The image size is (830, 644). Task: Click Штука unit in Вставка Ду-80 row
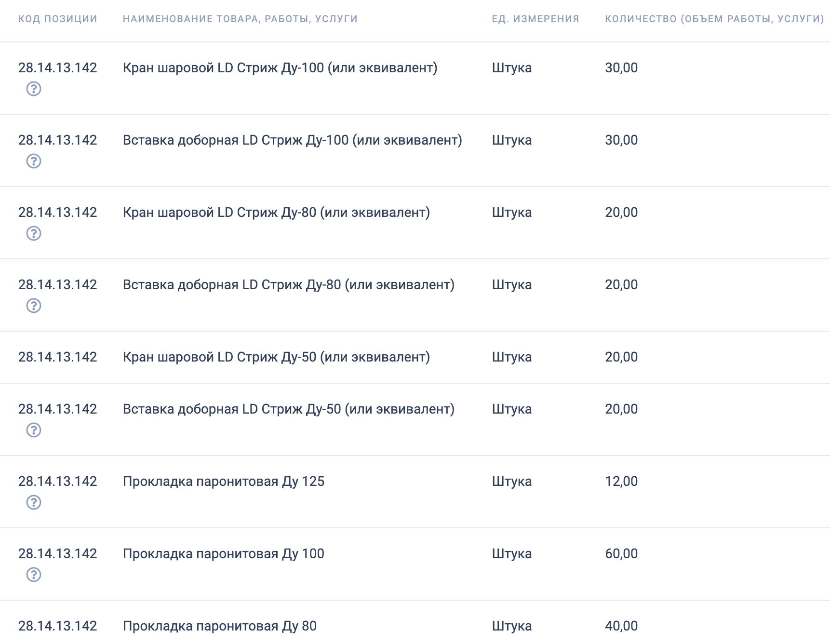coord(512,285)
